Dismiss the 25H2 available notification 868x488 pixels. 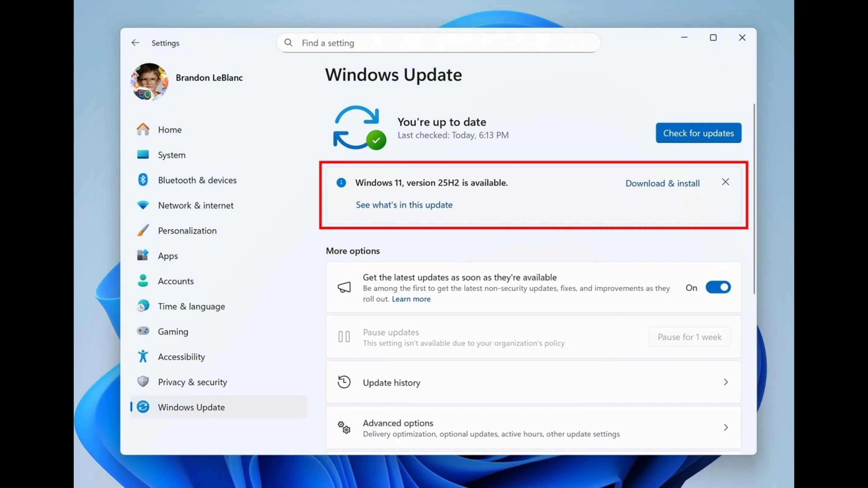click(725, 182)
